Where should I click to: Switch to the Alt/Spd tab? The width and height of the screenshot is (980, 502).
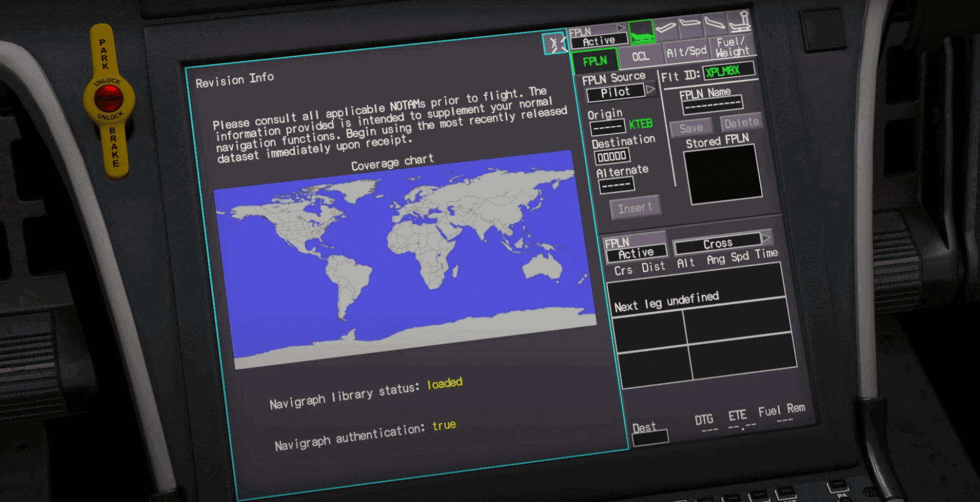pyautogui.click(x=687, y=52)
